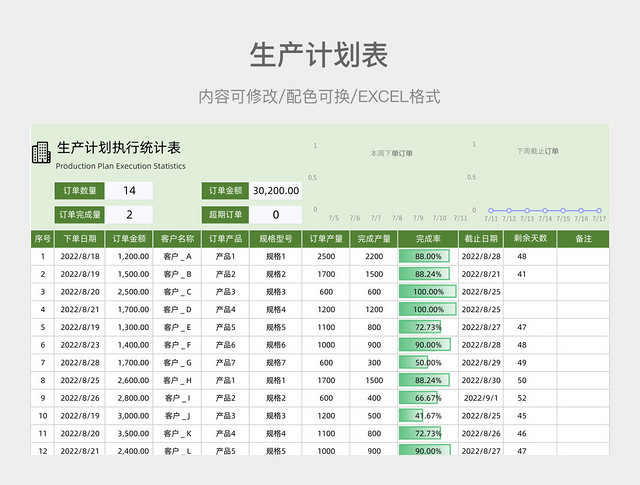
Task: Click the 客户_B cell
Action: [177, 274]
